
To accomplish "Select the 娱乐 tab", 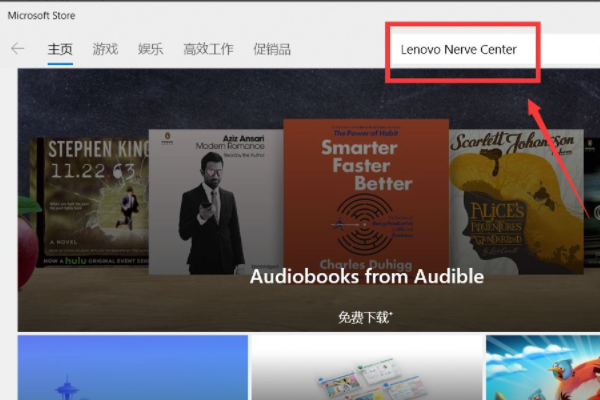I will pyautogui.click(x=150, y=49).
